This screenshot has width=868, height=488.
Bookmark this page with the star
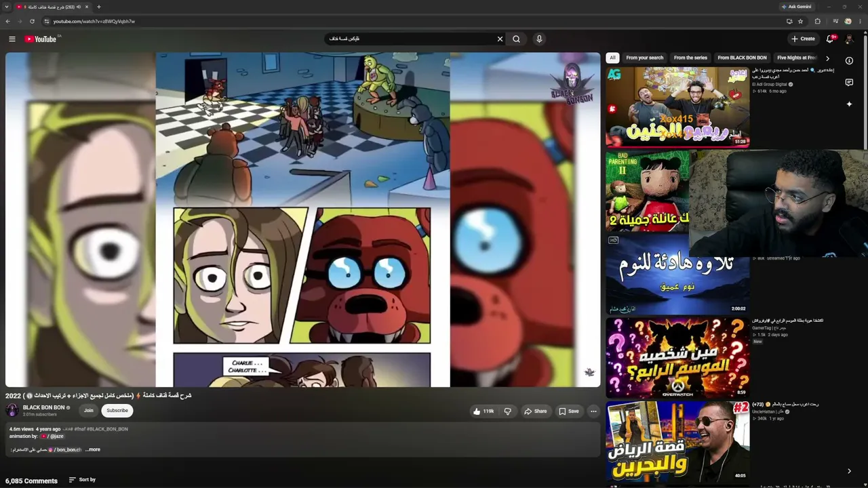[x=800, y=21]
